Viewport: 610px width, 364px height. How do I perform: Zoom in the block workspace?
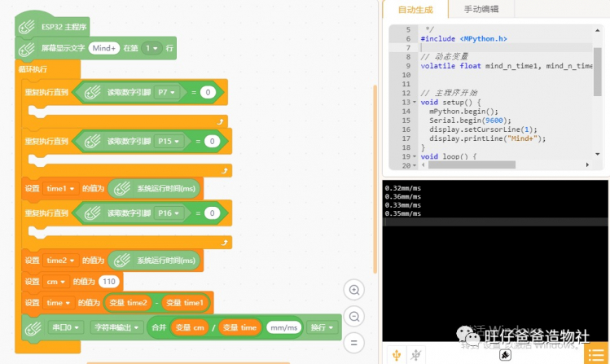click(x=354, y=290)
